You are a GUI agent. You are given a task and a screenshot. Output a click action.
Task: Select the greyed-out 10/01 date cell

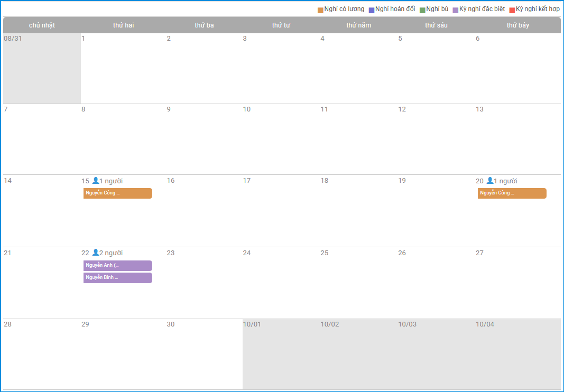point(280,354)
